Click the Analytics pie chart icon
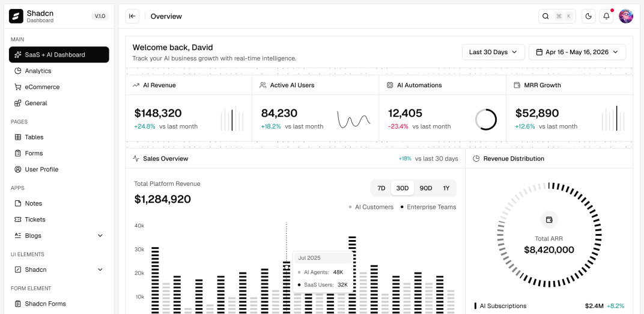Screen dimensions: 644x314 17,71
